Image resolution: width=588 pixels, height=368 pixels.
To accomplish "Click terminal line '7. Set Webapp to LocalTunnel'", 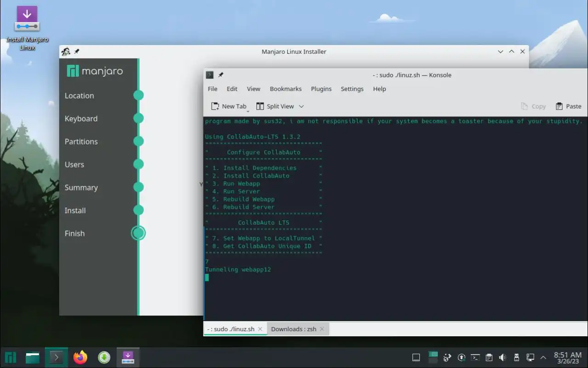I will (x=264, y=238).
